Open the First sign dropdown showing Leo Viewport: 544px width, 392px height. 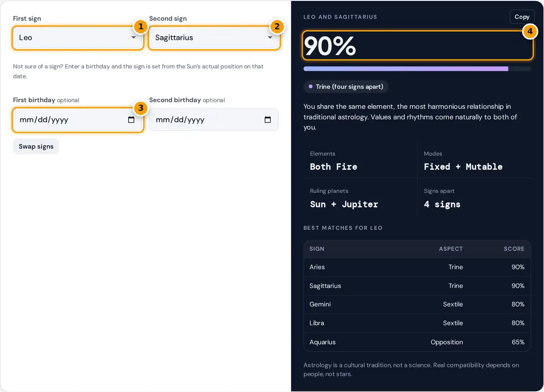coord(78,38)
